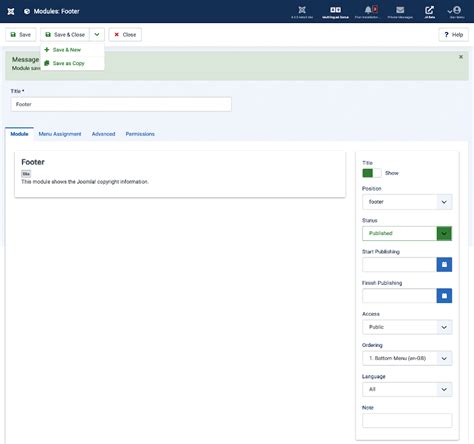The image size is (474, 444).
Task: Click the Save & Close button
Action: tap(65, 35)
